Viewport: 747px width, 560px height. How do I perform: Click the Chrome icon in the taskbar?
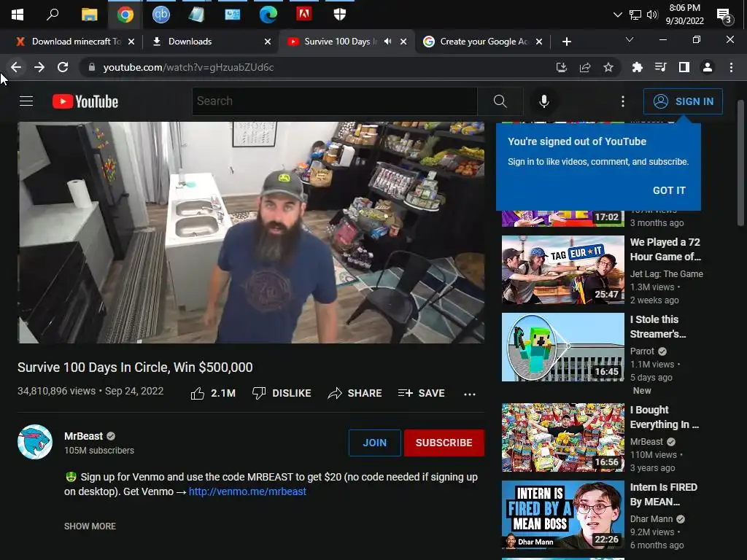pos(125,15)
